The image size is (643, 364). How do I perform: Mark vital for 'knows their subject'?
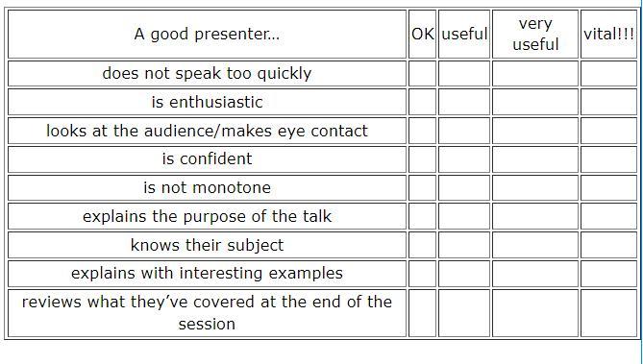(x=609, y=245)
